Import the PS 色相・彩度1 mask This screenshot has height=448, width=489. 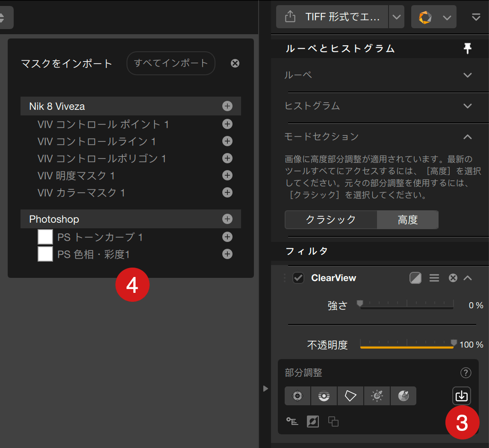pyautogui.click(x=227, y=254)
